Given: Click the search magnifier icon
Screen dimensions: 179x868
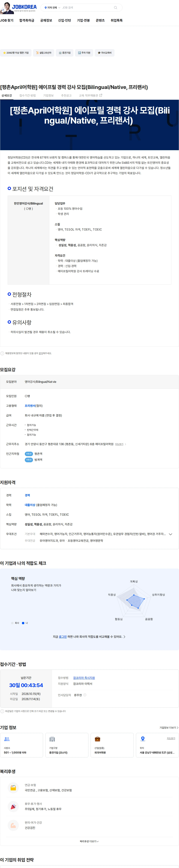Looking at the screenshot, I should tap(115, 8).
